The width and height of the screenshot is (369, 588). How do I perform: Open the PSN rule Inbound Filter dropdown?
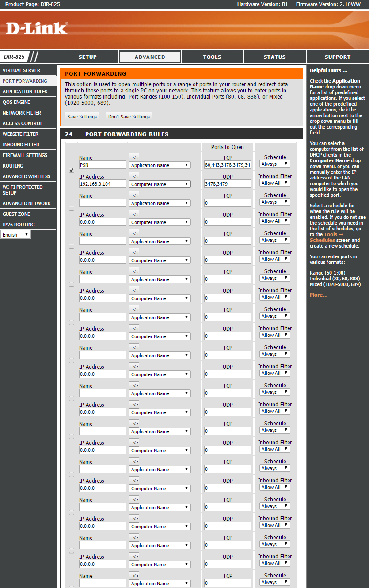274,183
